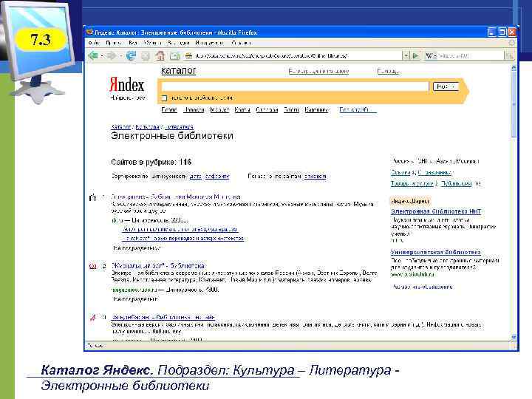Expand the address bar URL history dropdown
The width and height of the screenshot is (532, 399).
point(406,55)
